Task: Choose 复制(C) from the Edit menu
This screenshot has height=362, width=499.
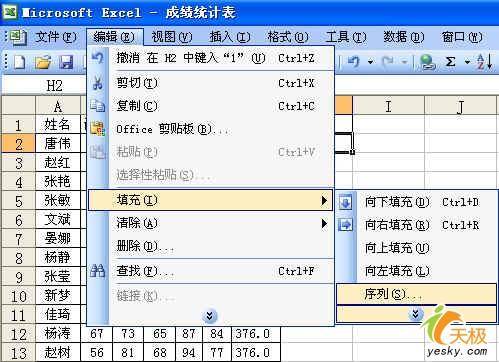Action: click(x=211, y=106)
